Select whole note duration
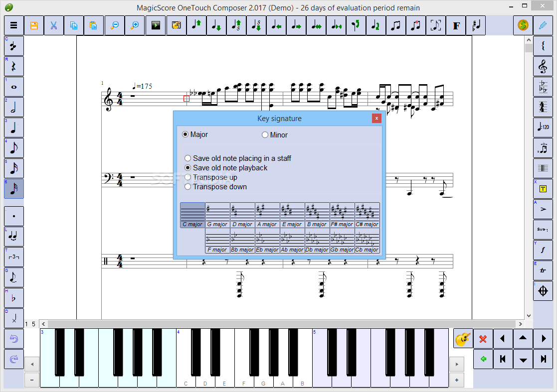557x392 pixels. [x=14, y=87]
